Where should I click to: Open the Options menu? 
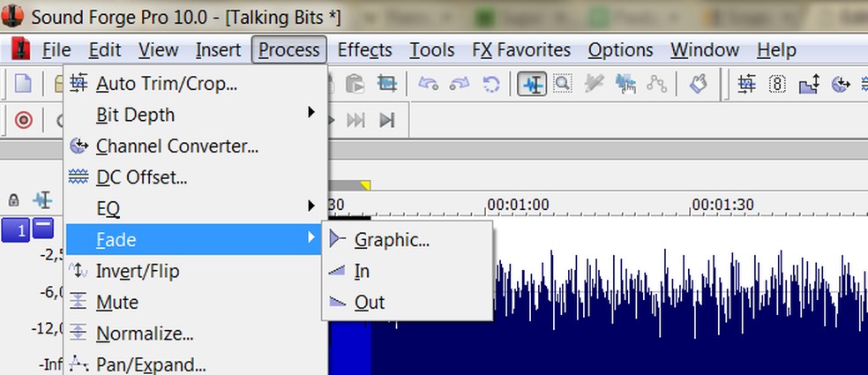pyautogui.click(x=620, y=49)
